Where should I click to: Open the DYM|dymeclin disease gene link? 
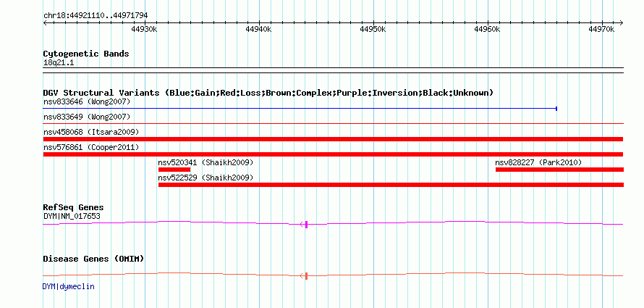[68, 286]
